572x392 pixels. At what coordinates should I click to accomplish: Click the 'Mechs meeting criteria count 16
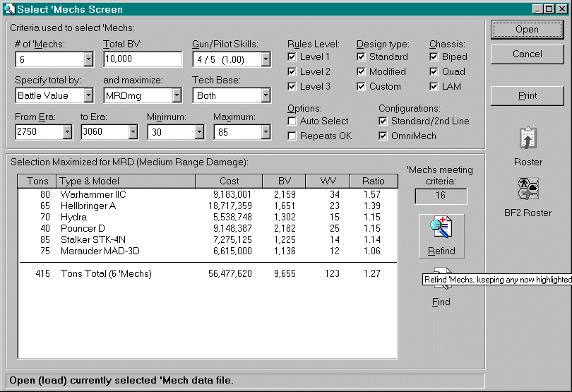441,196
